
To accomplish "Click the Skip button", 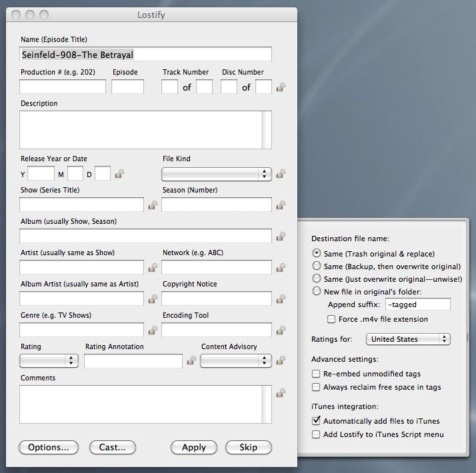I will (x=248, y=447).
